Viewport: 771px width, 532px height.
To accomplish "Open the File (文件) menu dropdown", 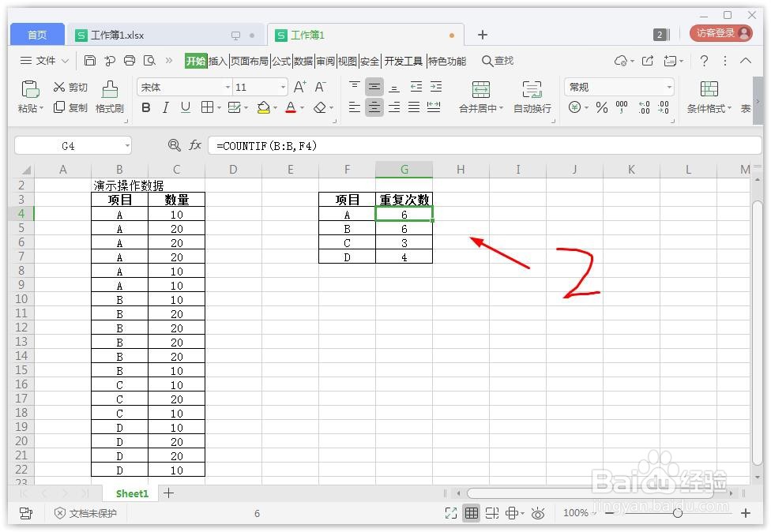I will tap(44, 61).
